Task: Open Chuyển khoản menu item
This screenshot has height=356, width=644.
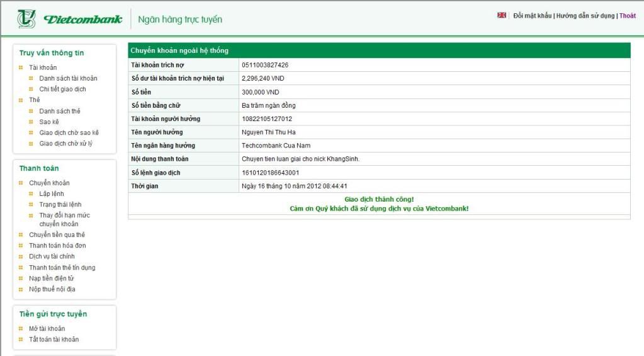Action: click(x=49, y=183)
